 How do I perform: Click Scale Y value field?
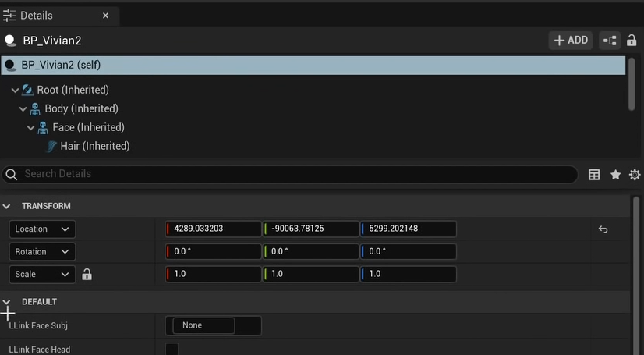coord(311,274)
